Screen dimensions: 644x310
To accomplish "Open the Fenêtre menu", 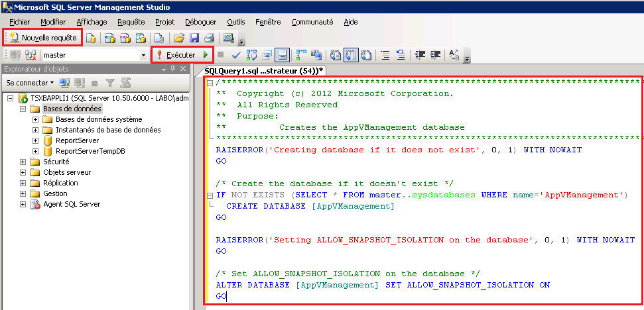I will pyautogui.click(x=268, y=22).
